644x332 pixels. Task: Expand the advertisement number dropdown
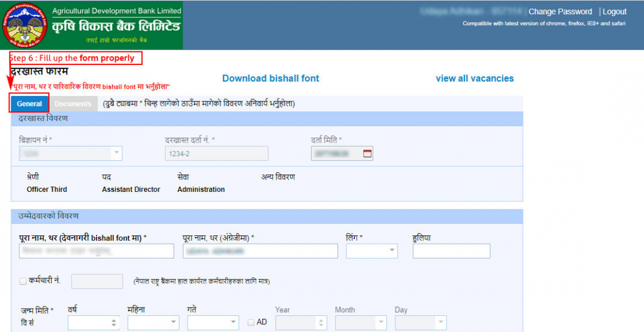click(116, 154)
